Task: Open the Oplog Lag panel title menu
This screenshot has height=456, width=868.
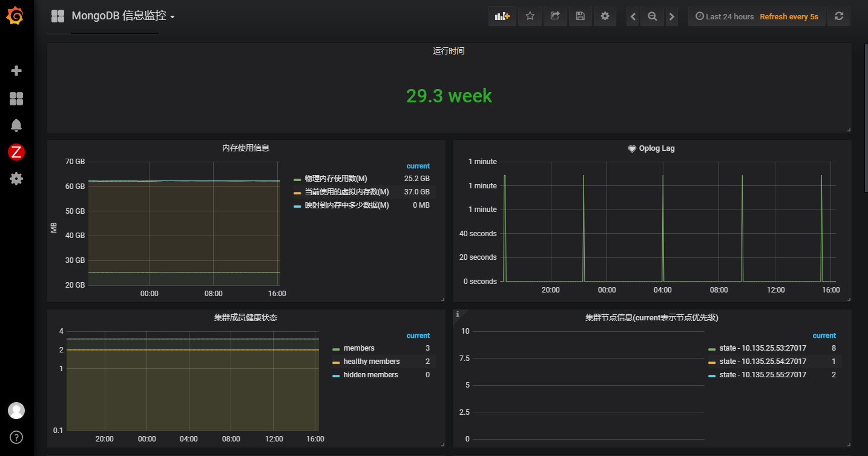Action: pos(656,148)
